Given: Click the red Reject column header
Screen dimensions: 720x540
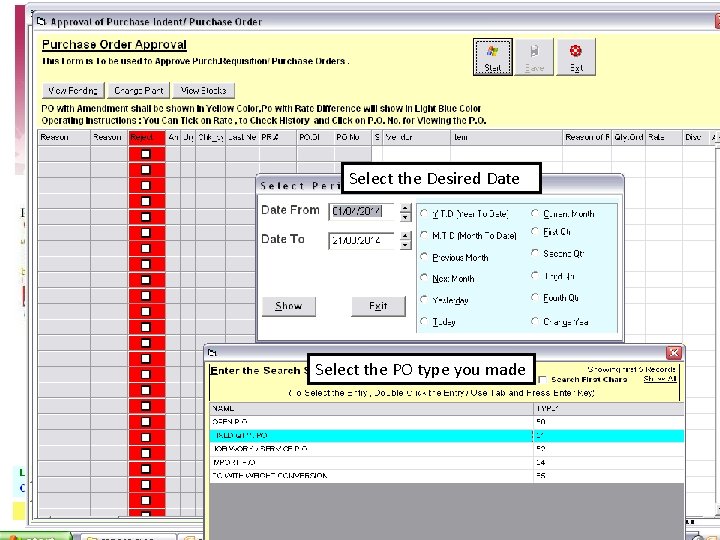Looking at the screenshot, I should pyautogui.click(x=146, y=137).
